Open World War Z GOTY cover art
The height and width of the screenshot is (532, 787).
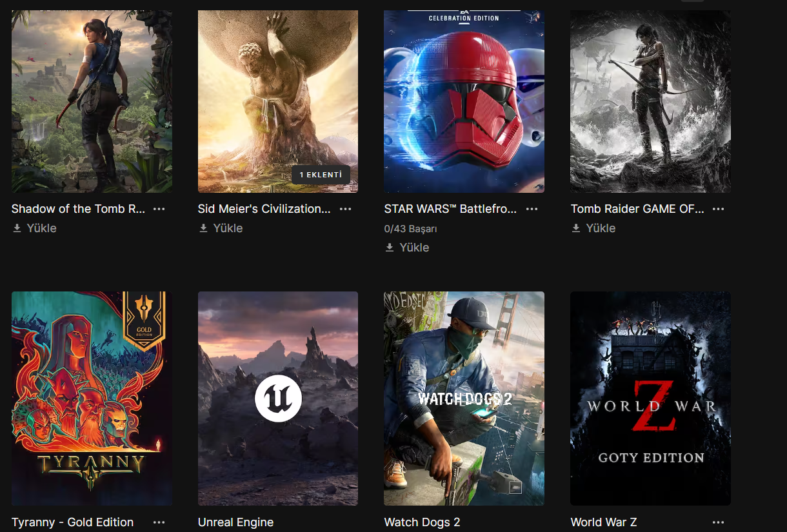tap(650, 399)
